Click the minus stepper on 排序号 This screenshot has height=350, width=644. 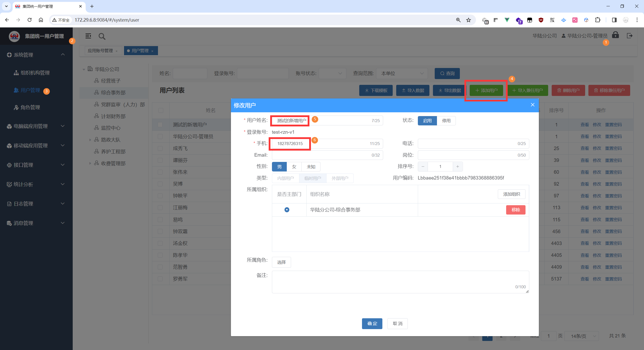423,167
